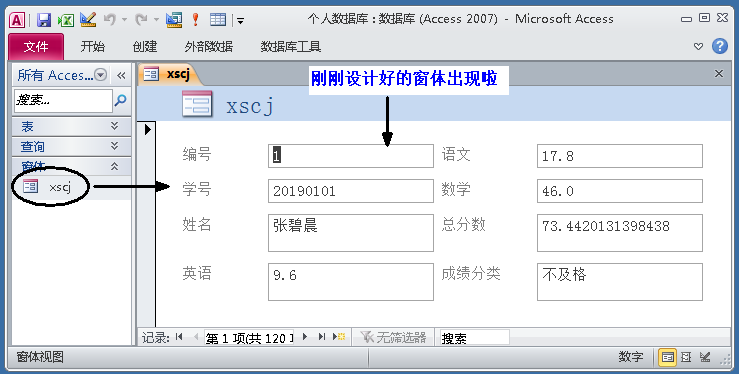Click the 学号 field 20190101

[x=351, y=191]
